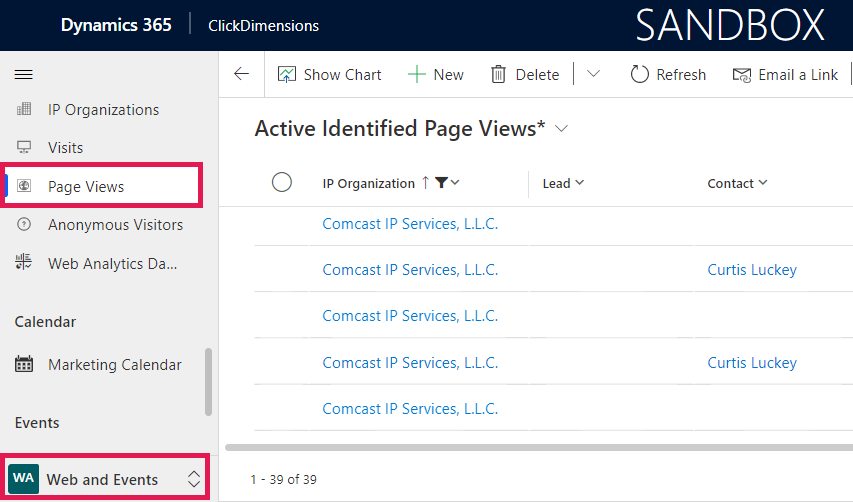The image size is (853, 502).
Task: Open Web Analytics Dashboard sidebar item
Action: click(113, 264)
